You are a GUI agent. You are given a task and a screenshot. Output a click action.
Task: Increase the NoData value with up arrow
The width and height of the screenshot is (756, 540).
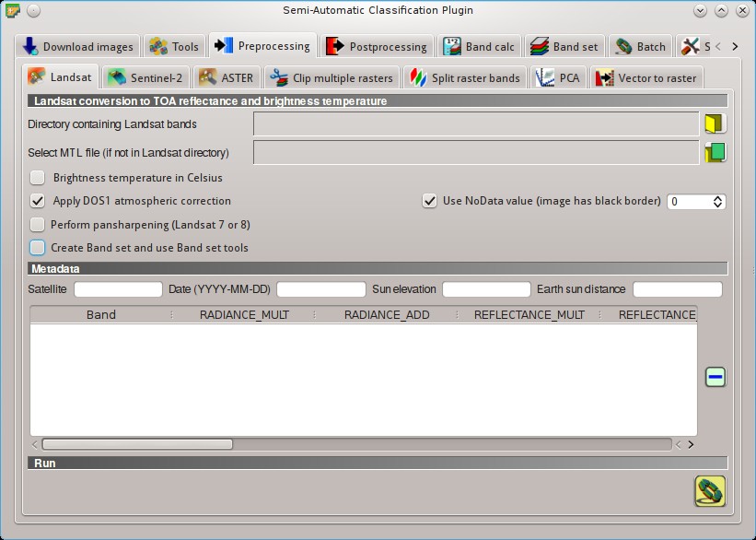[x=717, y=198]
